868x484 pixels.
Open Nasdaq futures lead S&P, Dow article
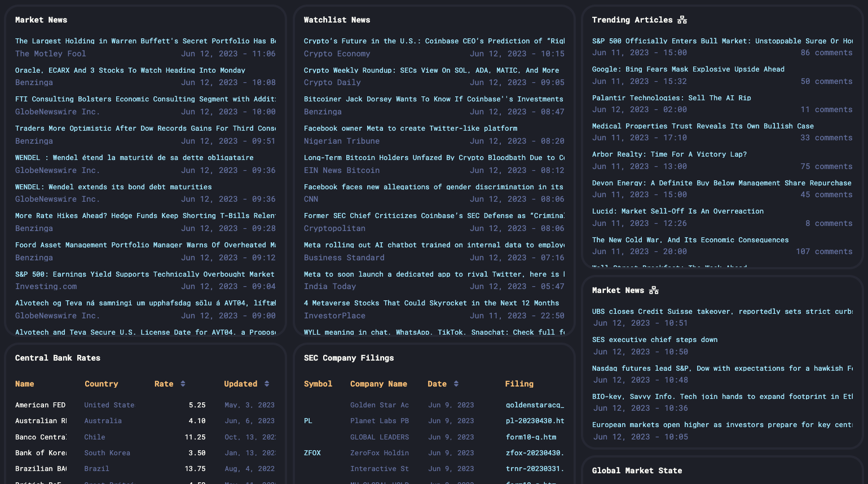722,368
